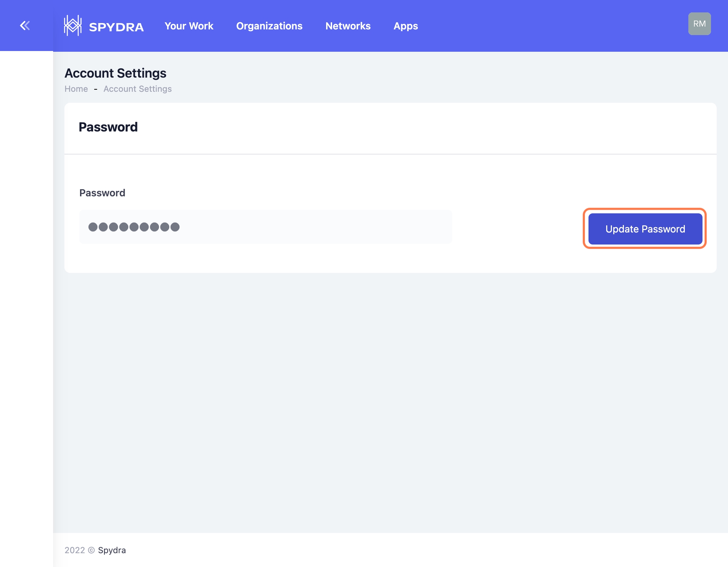Click the Account Settings breadcrumb link
The width and height of the screenshot is (728, 567).
(x=137, y=89)
